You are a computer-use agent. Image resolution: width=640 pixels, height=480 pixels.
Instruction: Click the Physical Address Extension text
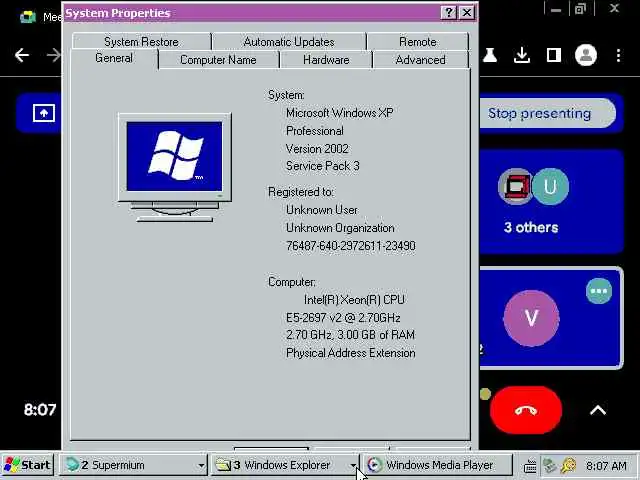coord(351,353)
